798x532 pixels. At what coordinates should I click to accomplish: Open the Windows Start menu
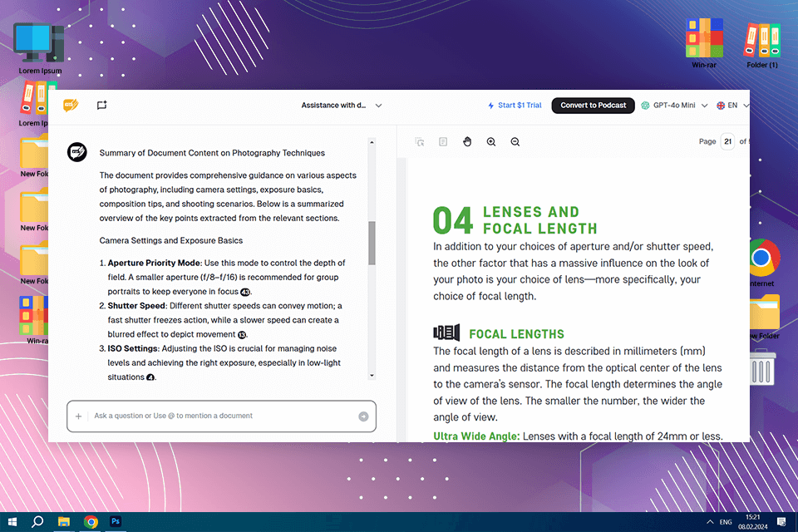coord(12,522)
